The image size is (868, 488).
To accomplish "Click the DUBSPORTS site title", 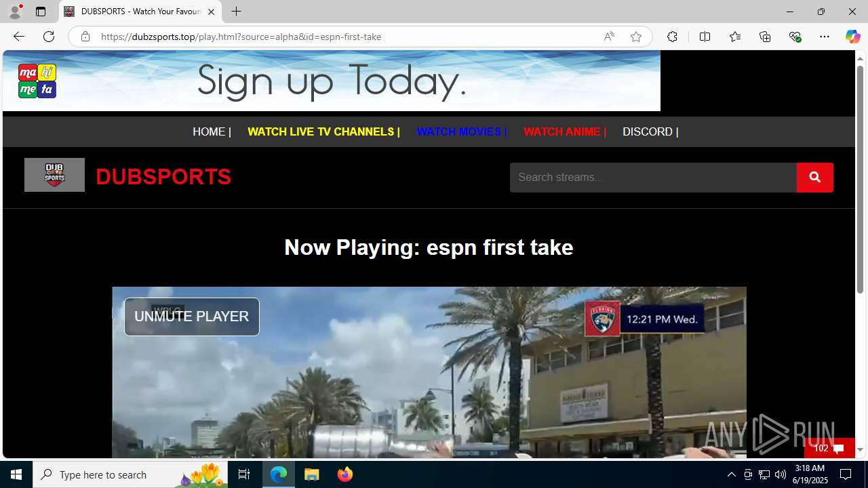I will (163, 177).
